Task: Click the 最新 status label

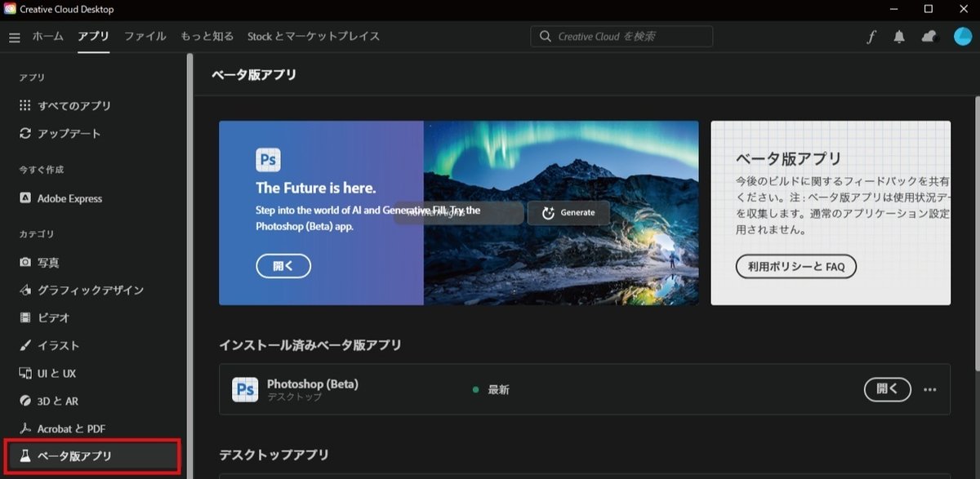Action: [x=498, y=390]
